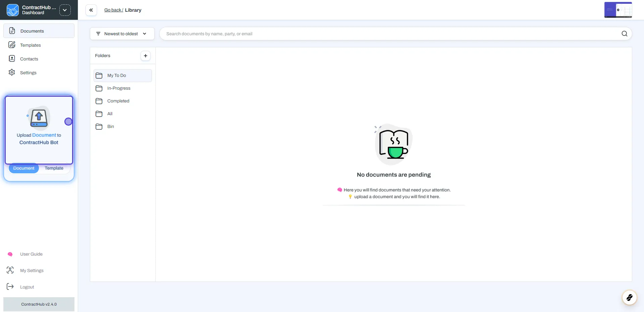
Task: Collapse the sidebar with double-chevron button
Action: pos(91,10)
